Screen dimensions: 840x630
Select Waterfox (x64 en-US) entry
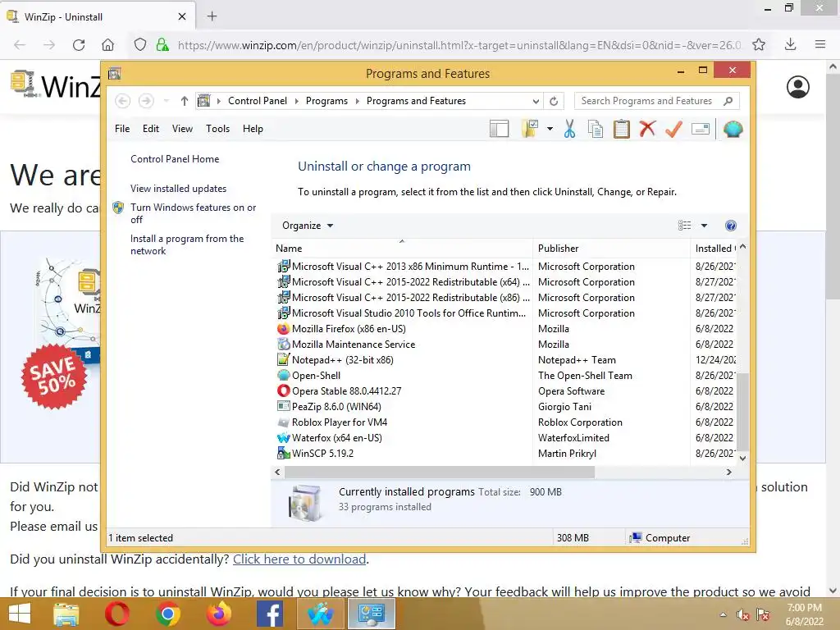click(337, 438)
